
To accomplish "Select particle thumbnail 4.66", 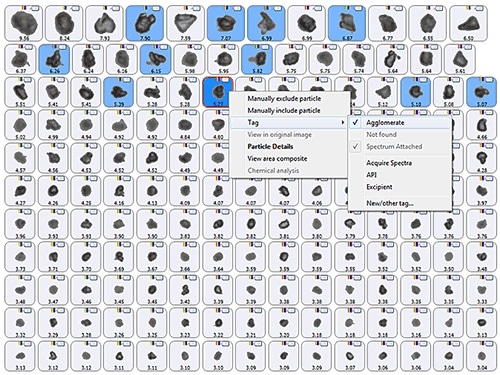I will [x=482, y=125].
